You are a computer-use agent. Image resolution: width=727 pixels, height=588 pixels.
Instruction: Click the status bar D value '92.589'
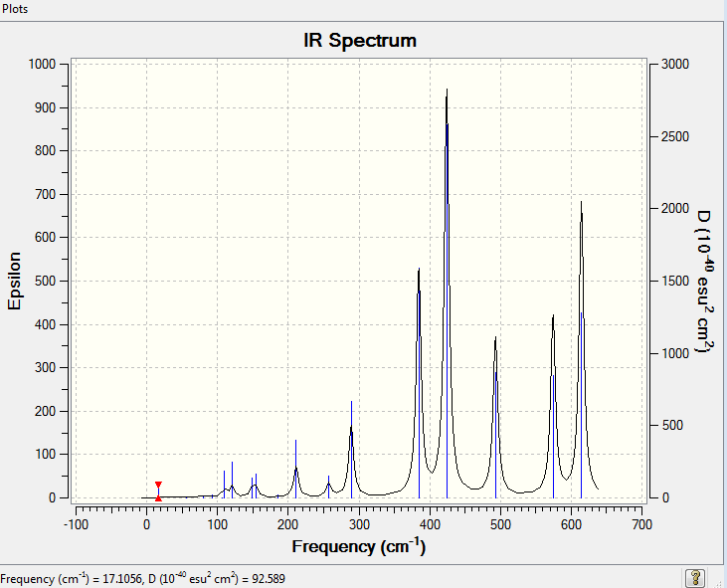tap(268, 579)
